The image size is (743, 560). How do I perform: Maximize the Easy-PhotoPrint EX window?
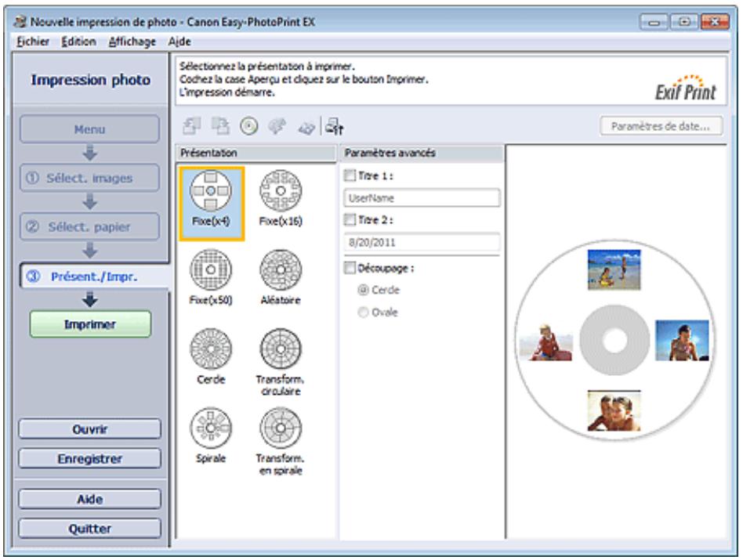point(683,22)
